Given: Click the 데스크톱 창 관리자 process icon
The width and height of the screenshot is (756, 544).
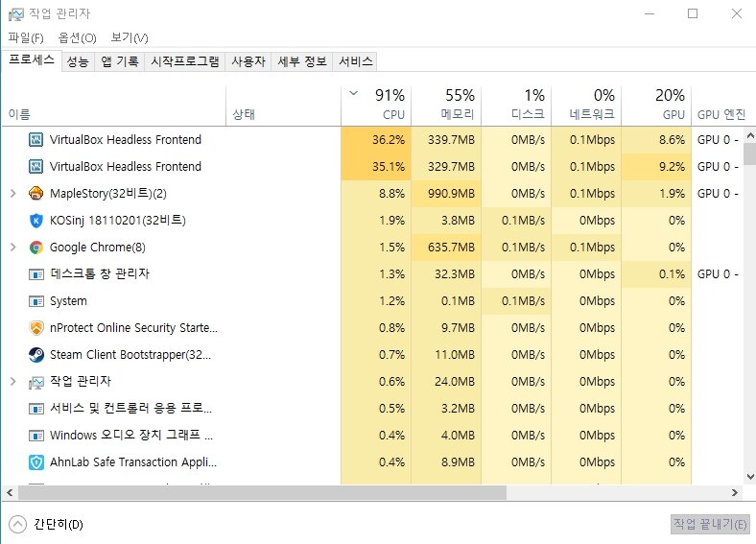Looking at the screenshot, I should [36, 274].
